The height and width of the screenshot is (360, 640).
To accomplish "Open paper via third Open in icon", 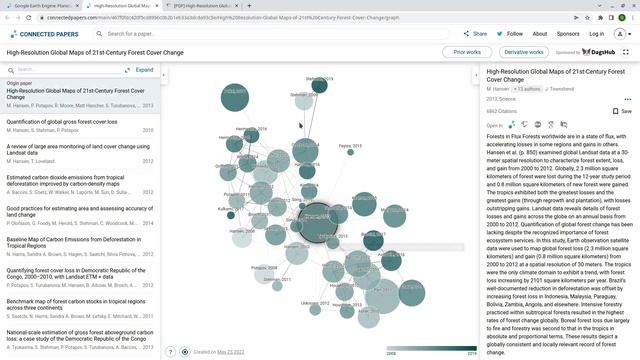I will click(x=538, y=124).
